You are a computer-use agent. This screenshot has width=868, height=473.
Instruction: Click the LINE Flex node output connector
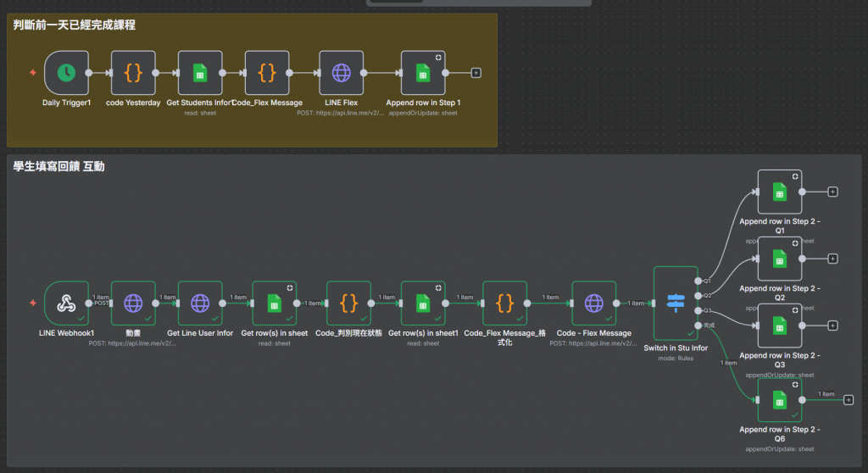(364, 73)
